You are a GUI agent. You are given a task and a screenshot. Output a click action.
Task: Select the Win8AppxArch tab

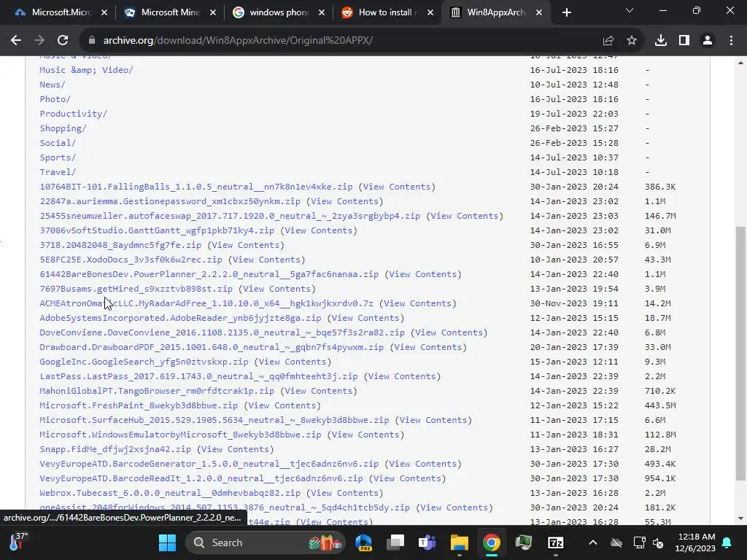coord(495,12)
